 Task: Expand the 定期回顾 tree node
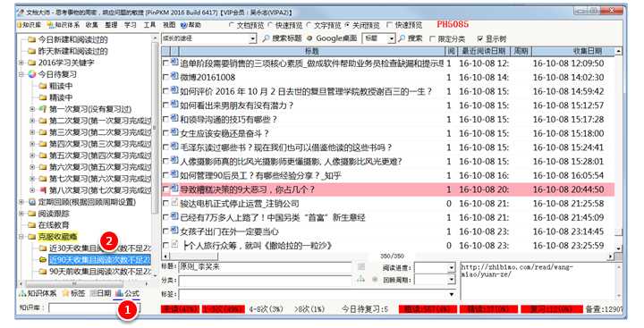click(x=21, y=202)
